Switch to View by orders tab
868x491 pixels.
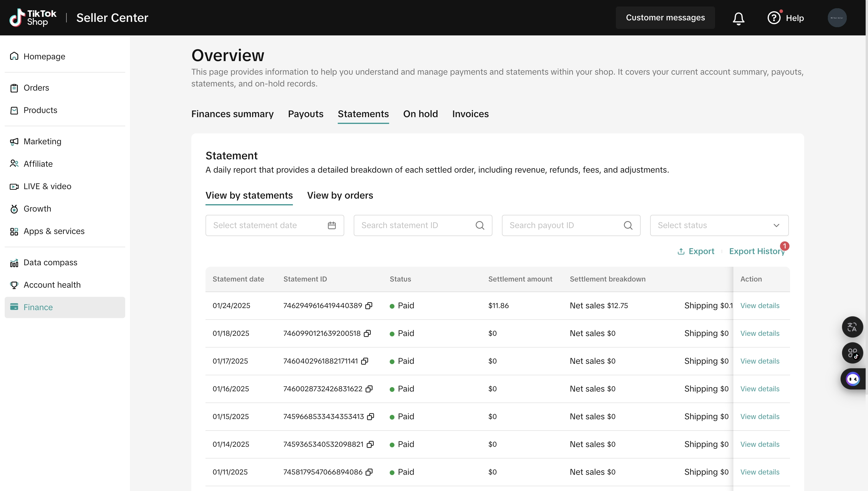340,196
